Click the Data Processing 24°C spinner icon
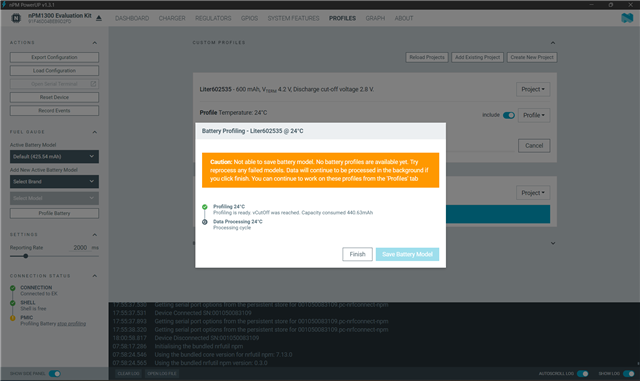The image size is (640, 381). pyautogui.click(x=204, y=222)
